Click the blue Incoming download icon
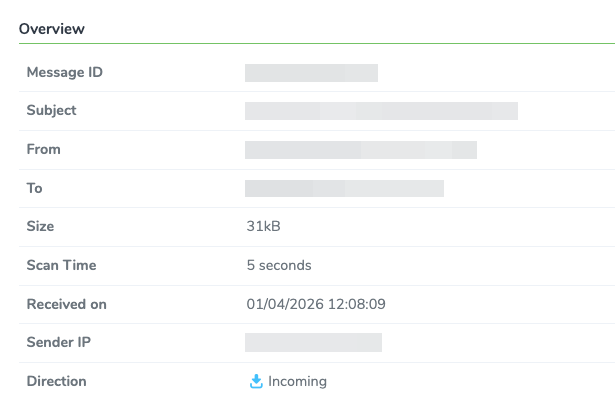The height and width of the screenshot is (413, 615). 256,381
